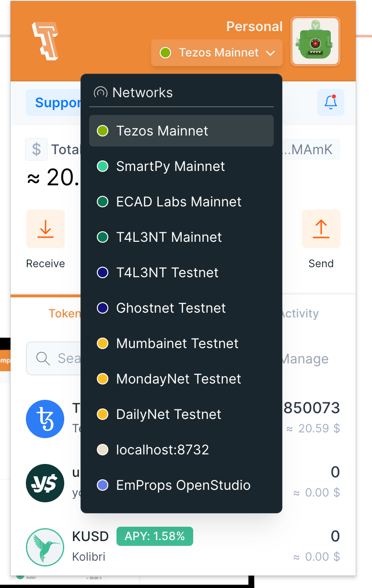Click the KUSD APY: 1.58% badge
Screen dimensions: 372x588
[155, 536]
